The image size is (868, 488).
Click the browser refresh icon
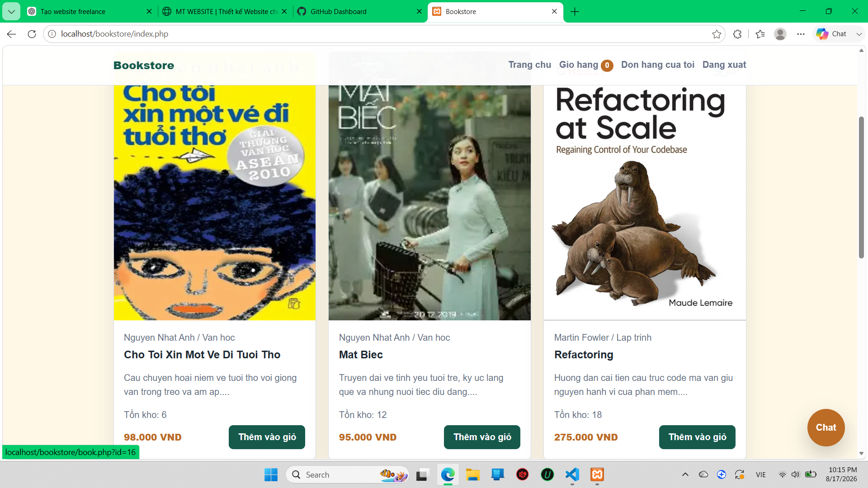[x=32, y=34]
